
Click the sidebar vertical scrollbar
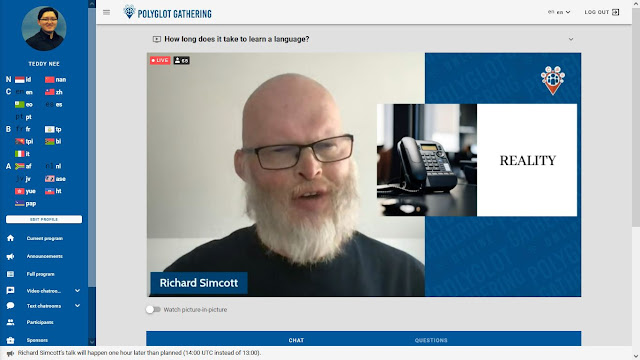point(92,147)
